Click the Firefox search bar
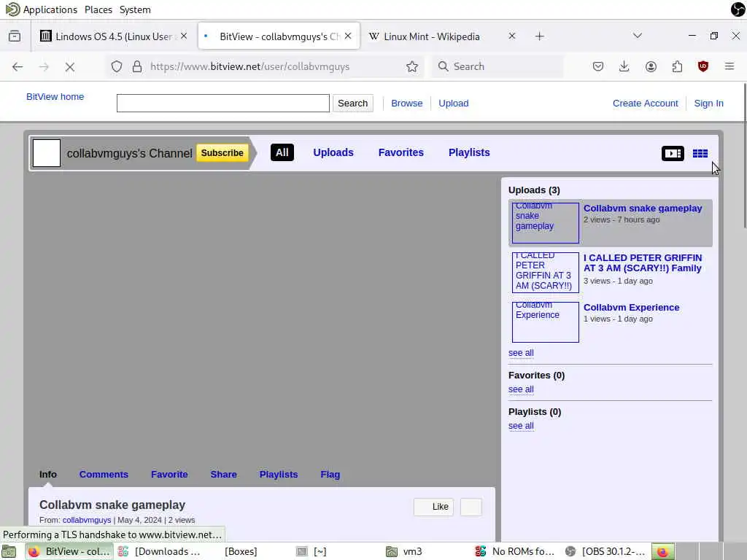Viewport: 747px width, 560px height. tap(498, 66)
